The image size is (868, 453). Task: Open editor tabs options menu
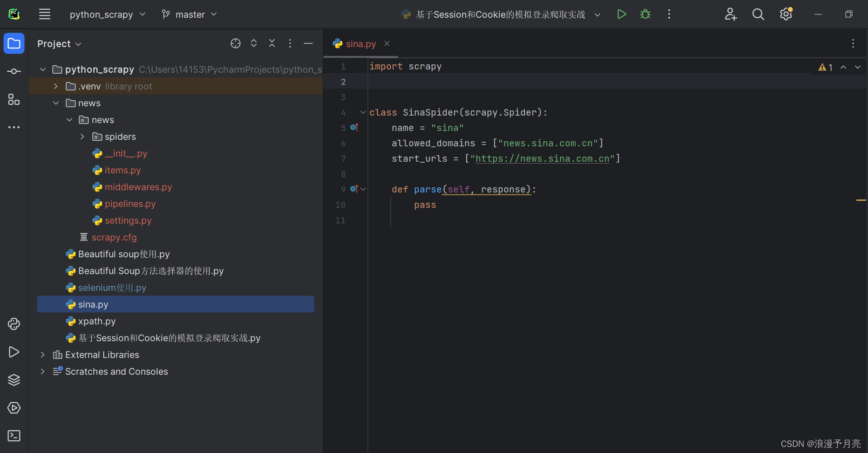[x=853, y=43]
